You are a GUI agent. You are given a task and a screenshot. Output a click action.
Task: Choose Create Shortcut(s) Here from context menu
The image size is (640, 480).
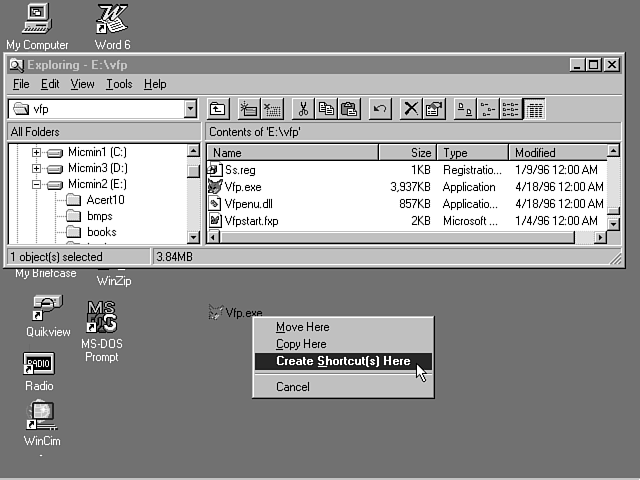point(343,361)
